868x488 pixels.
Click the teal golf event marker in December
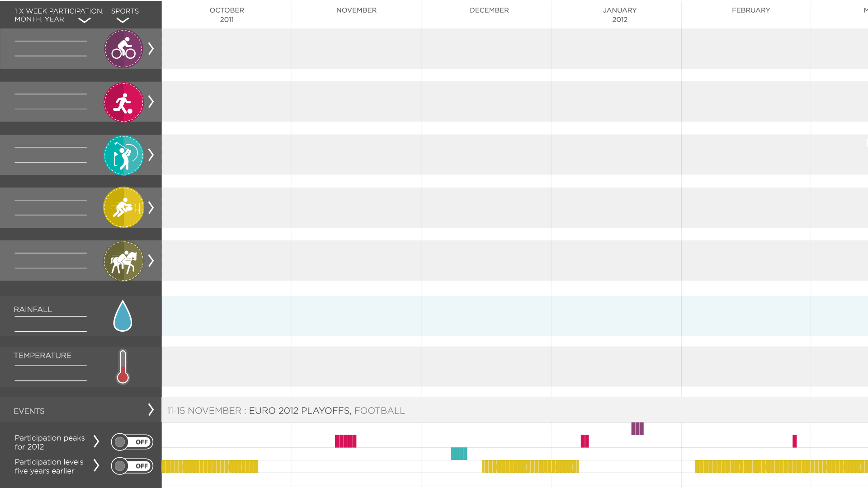pyautogui.click(x=459, y=454)
